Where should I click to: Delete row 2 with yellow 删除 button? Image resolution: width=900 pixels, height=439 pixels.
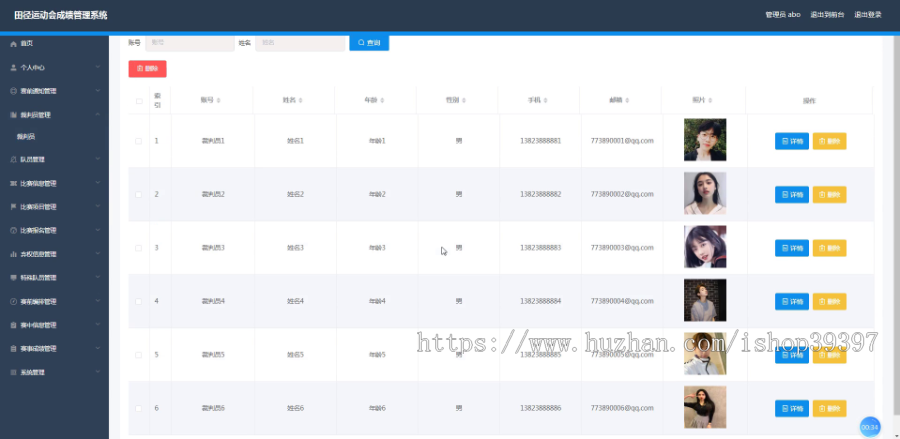pyautogui.click(x=829, y=195)
